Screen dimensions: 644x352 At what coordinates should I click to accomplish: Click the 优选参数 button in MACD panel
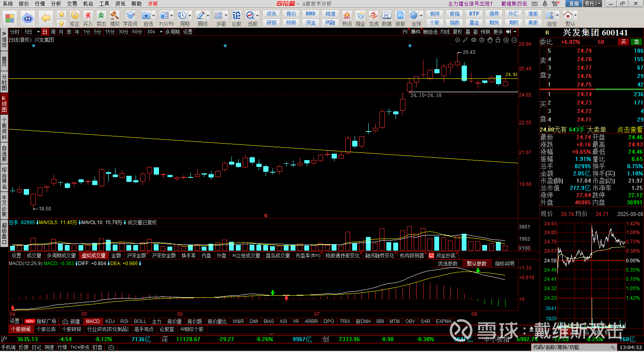pyautogui.click(x=448, y=263)
